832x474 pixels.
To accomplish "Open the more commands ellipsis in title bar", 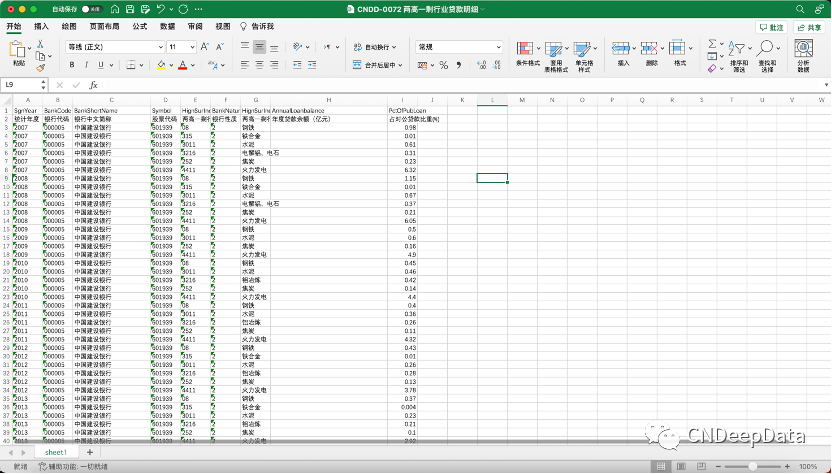I will 198,9.
